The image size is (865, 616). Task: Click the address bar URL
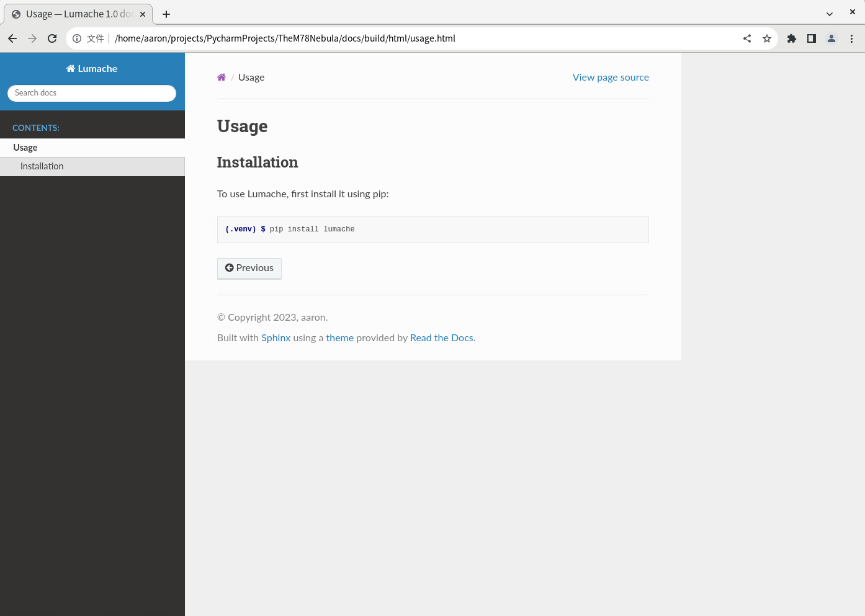[x=285, y=38]
